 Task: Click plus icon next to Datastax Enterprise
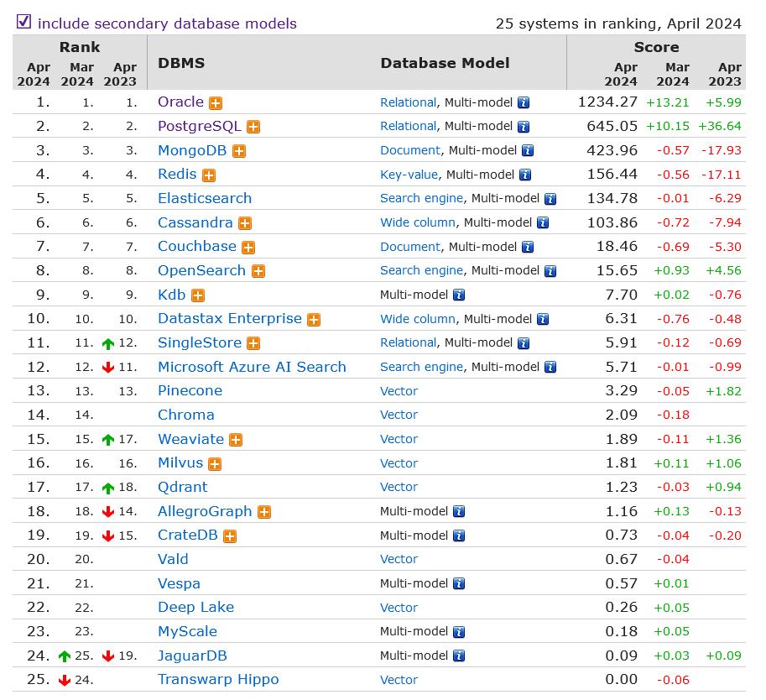[x=314, y=320]
